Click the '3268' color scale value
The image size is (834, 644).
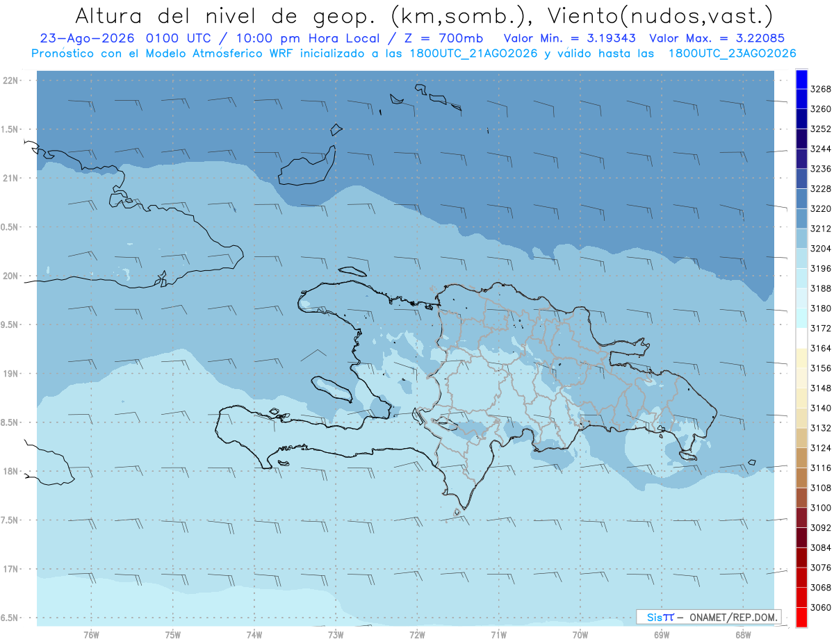pyautogui.click(x=821, y=89)
